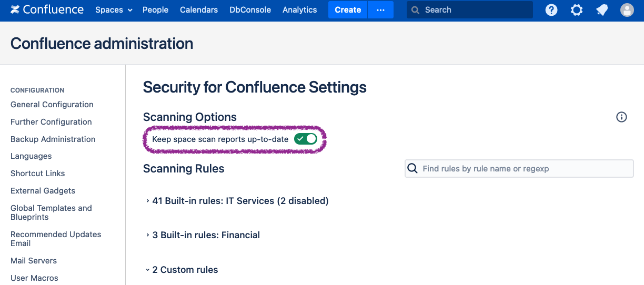This screenshot has height=285, width=644.
Task: Open the help question mark icon
Action: coord(551,10)
